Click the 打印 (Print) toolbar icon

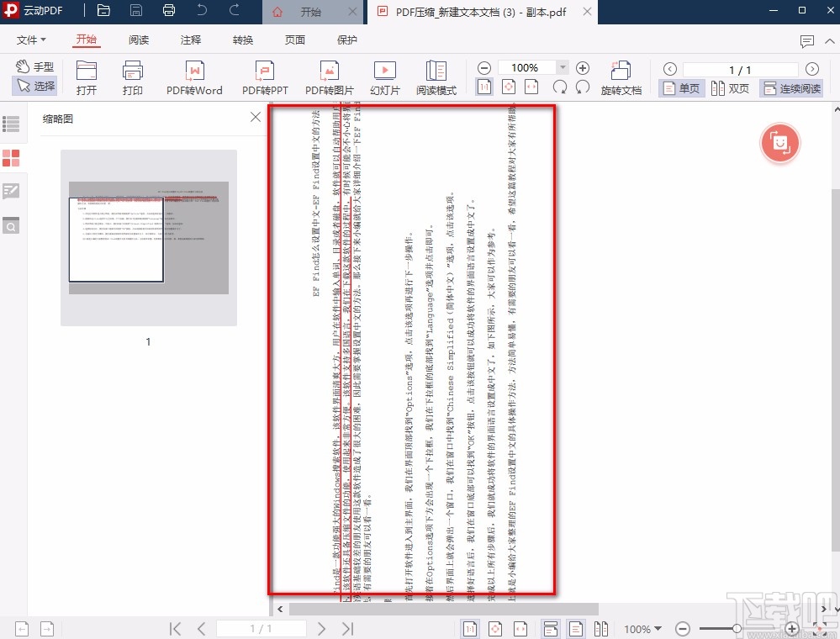(x=132, y=78)
